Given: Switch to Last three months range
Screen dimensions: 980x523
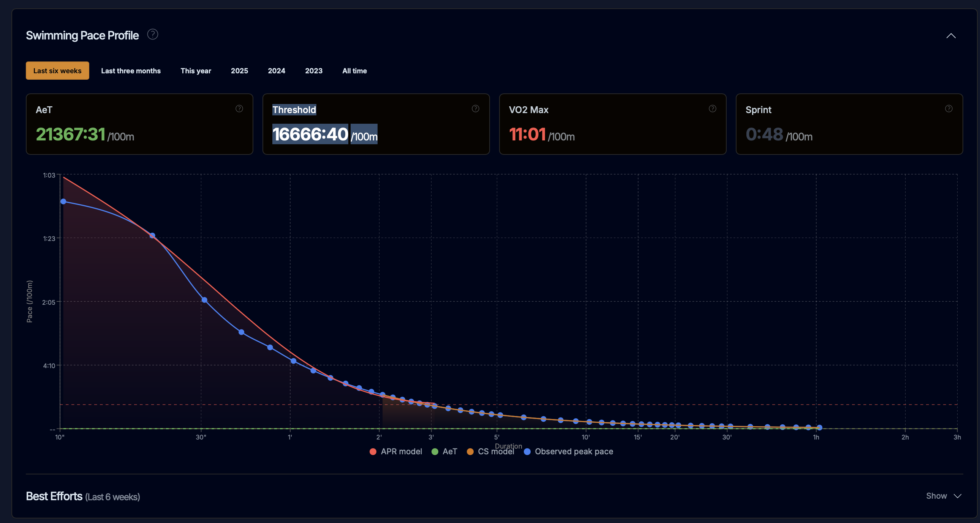Looking at the screenshot, I should coord(131,71).
